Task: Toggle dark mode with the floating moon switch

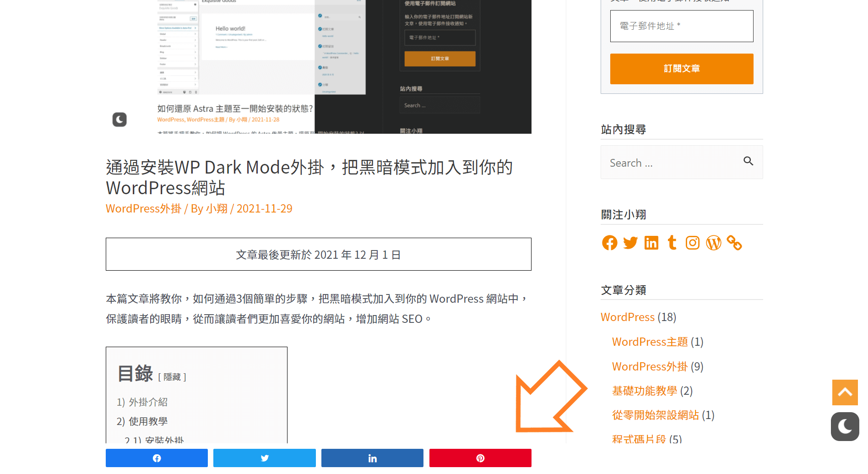Action: tap(845, 427)
